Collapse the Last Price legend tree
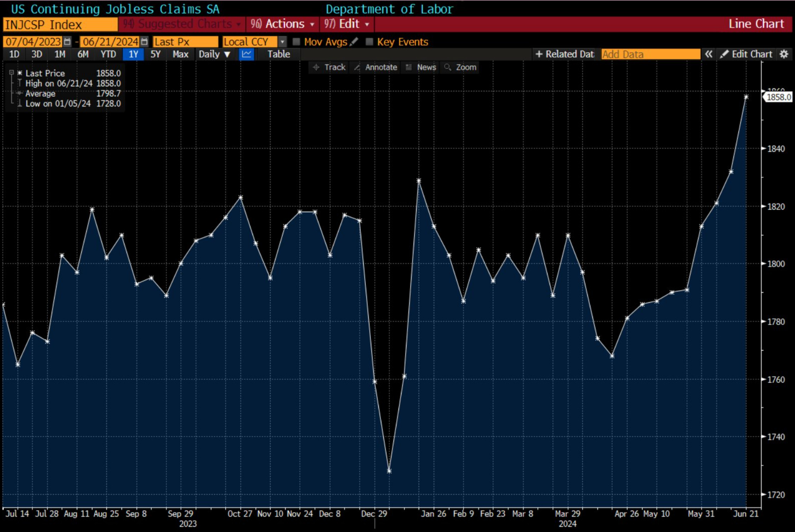This screenshot has width=795, height=532. (11, 73)
